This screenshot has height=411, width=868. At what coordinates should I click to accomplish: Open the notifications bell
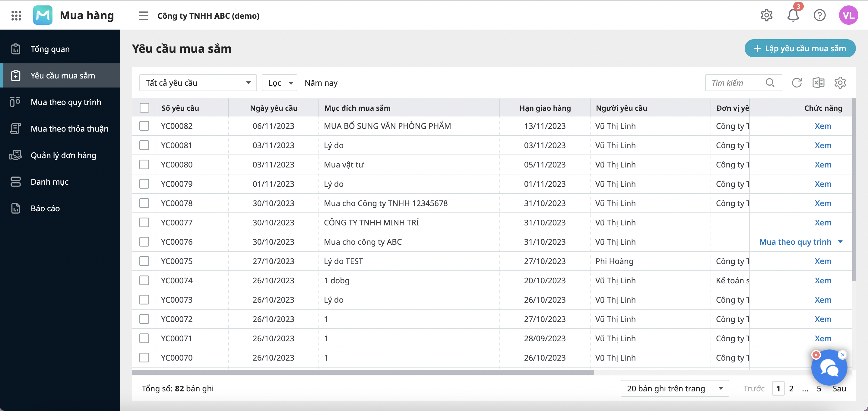click(x=793, y=15)
